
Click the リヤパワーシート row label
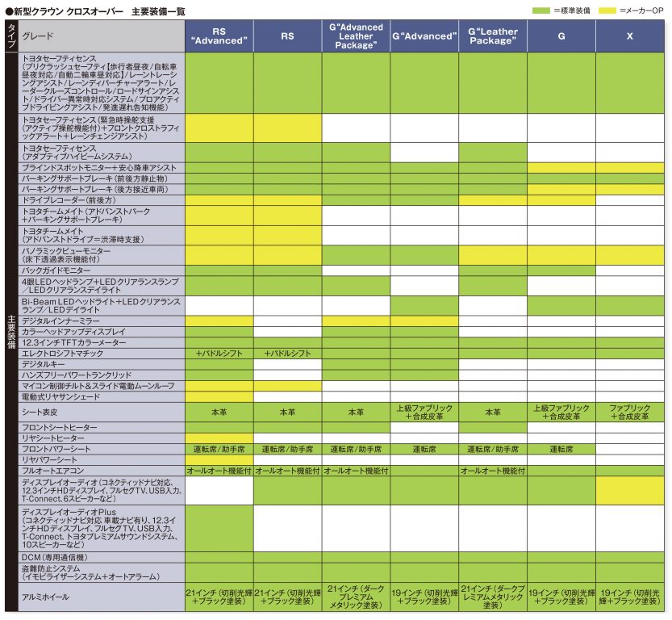coord(101,459)
